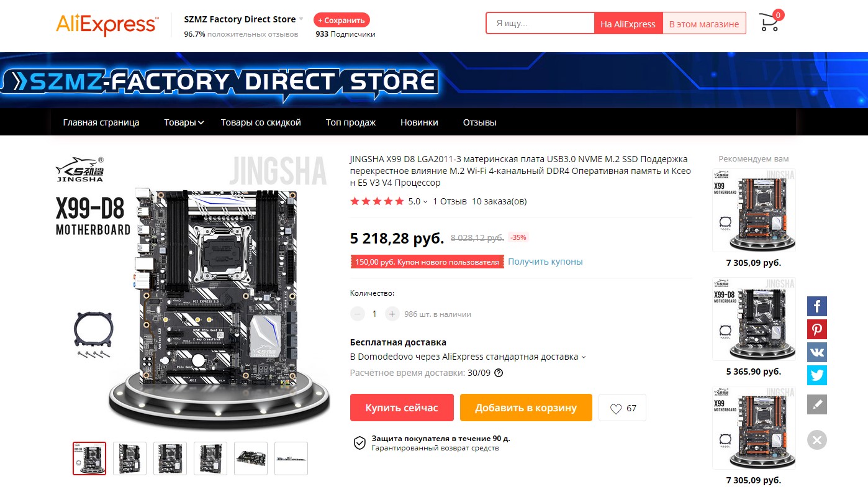Expand the 5.0 rating breakdown
The image size is (868, 497).
425,202
